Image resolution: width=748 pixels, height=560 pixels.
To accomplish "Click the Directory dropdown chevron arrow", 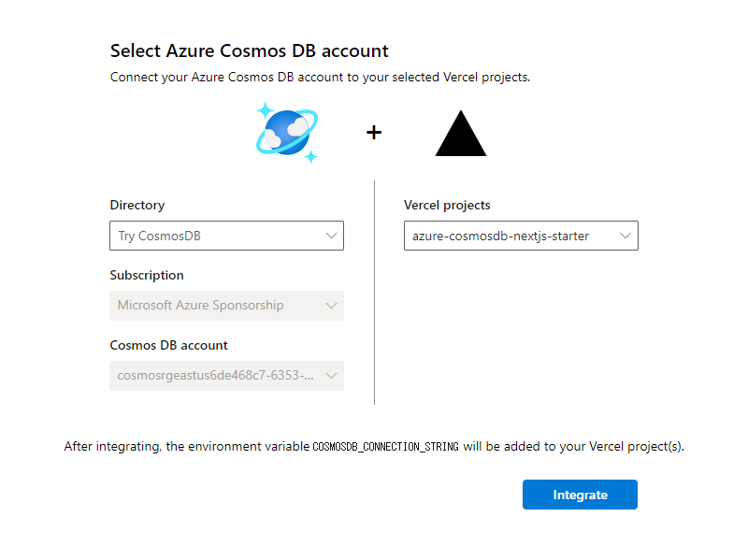I will click(x=331, y=236).
